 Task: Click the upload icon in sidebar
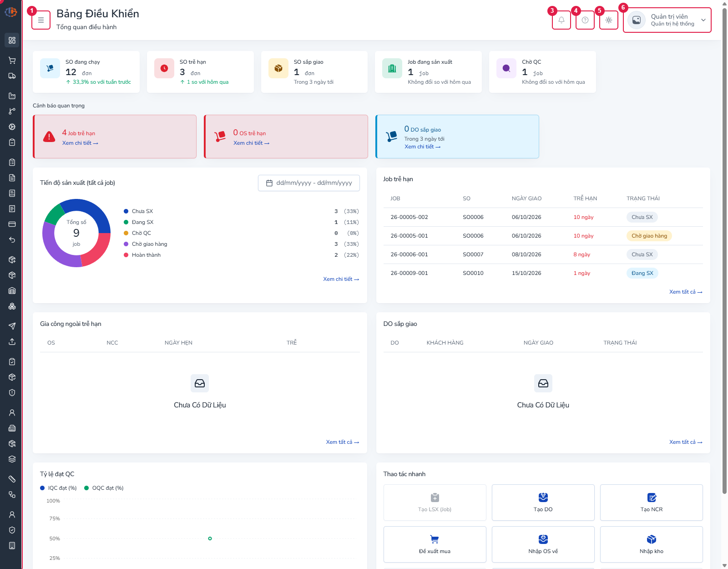[12, 341]
